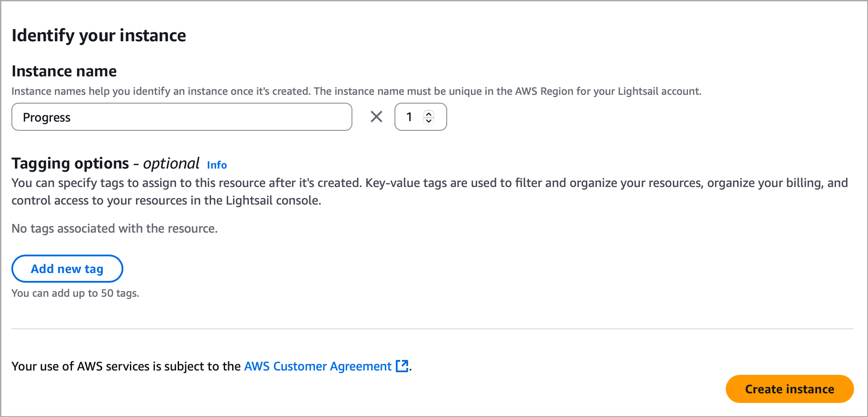Click the external link icon after Agreement
The width and height of the screenshot is (868, 417).
coord(402,366)
